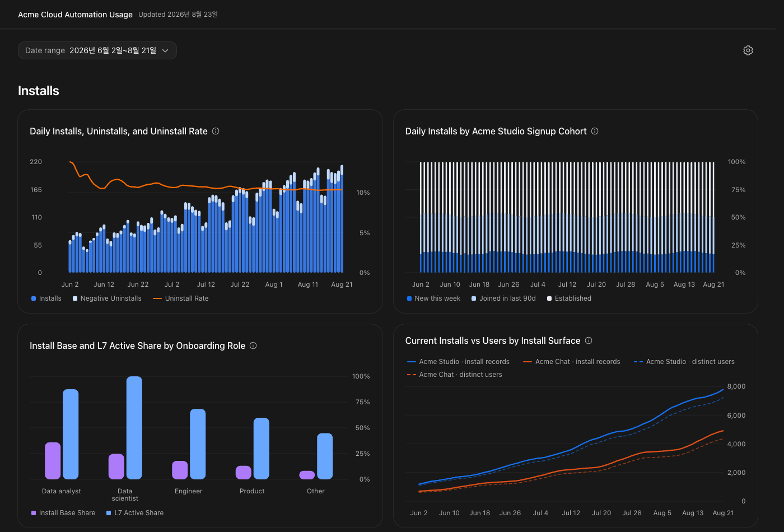Click the Other L7 Active Share bar

[325, 456]
